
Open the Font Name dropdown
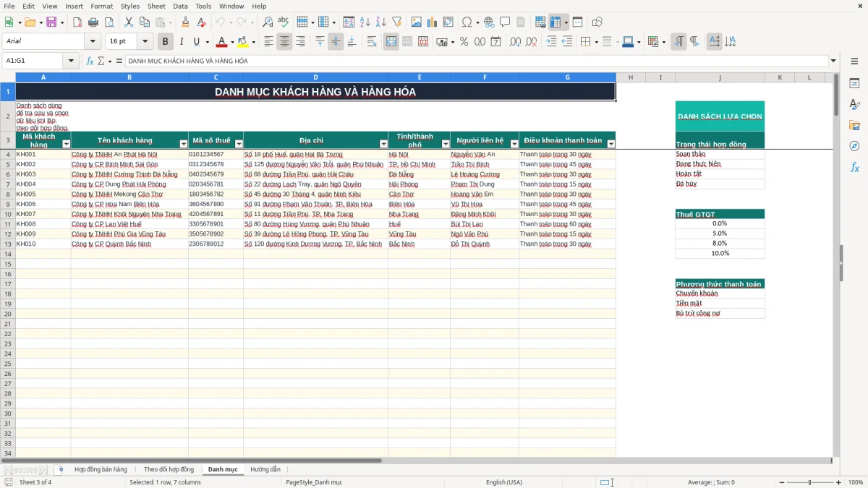pyautogui.click(x=93, y=41)
